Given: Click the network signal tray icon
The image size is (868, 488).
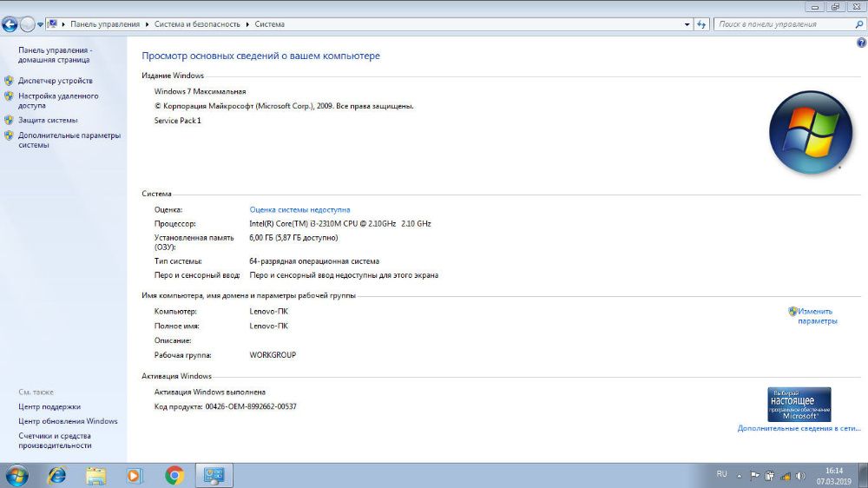Looking at the screenshot, I should [785, 476].
